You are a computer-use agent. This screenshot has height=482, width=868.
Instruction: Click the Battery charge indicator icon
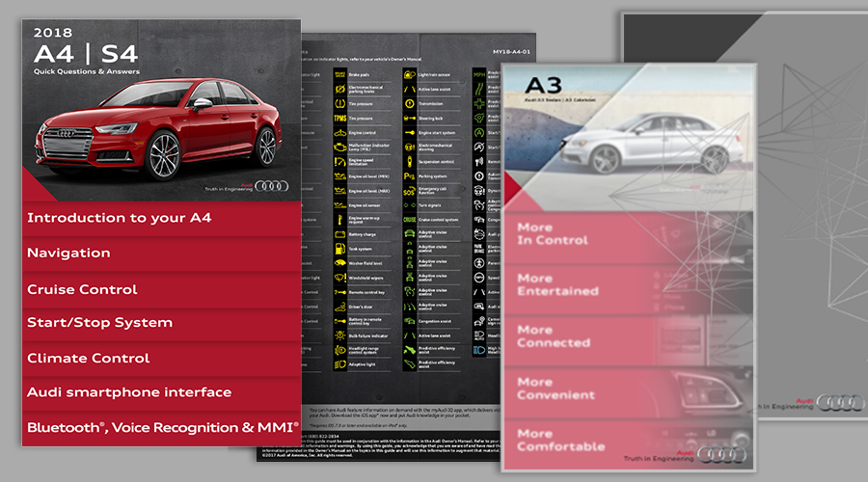[340, 234]
